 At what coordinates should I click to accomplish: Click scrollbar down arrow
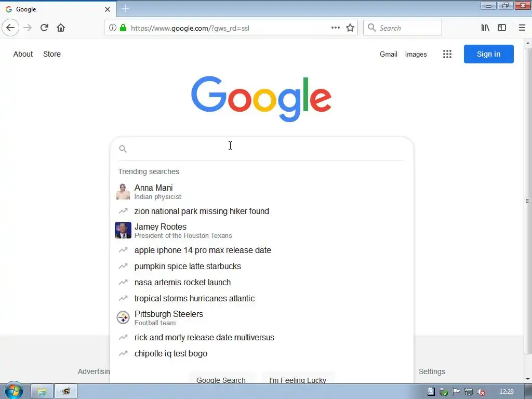[x=528, y=379]
